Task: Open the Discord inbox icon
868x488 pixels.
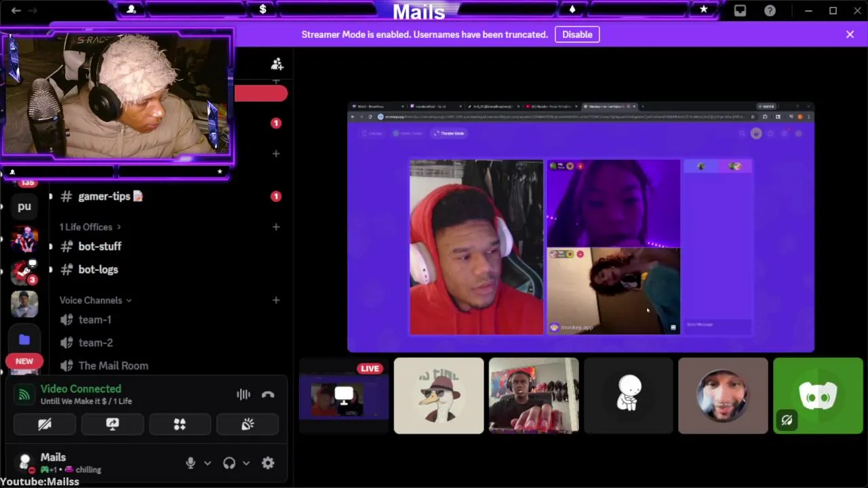Action: [x=740, y=11]
